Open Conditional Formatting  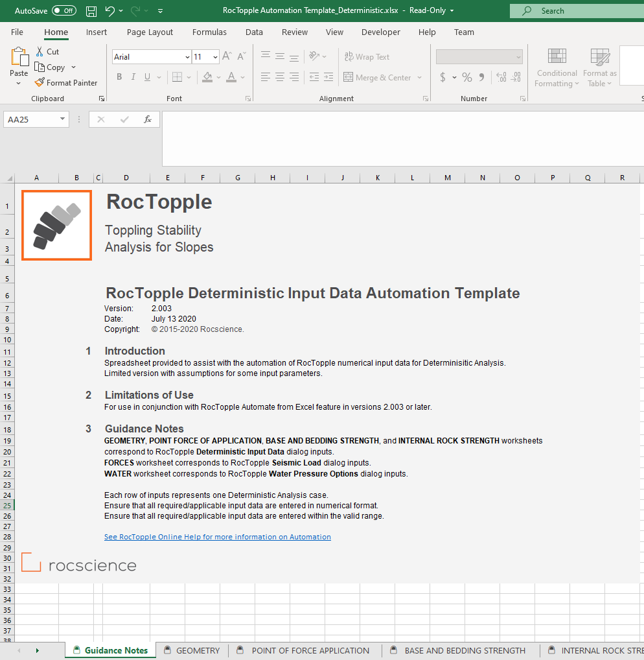coord(557,67)
